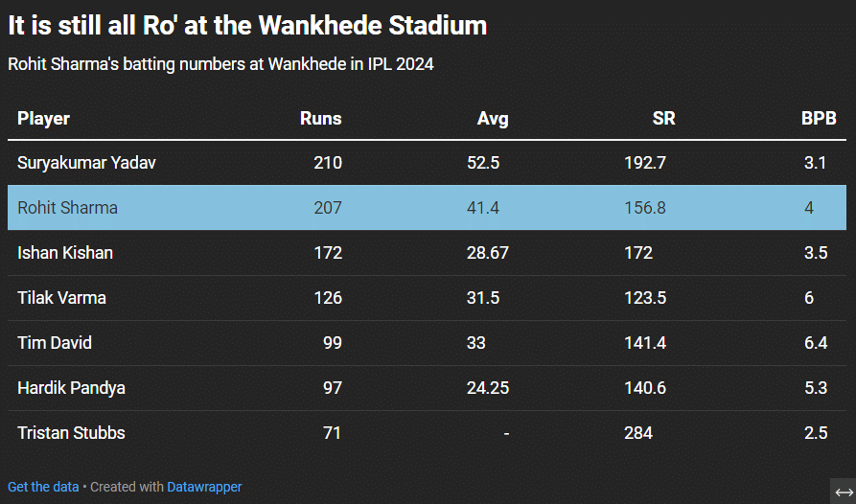Image resolution: width=856 pixels, height=504 pixels.
Task: Click the Player column header
Action: 43,119
